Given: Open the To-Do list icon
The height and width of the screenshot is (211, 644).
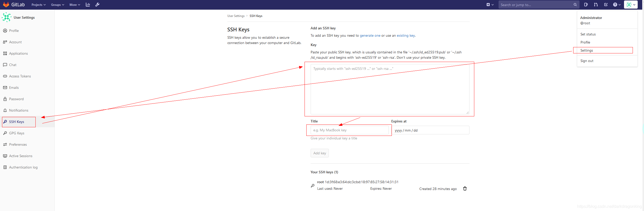Looking at the screenshot, I should tap(606, 5).
